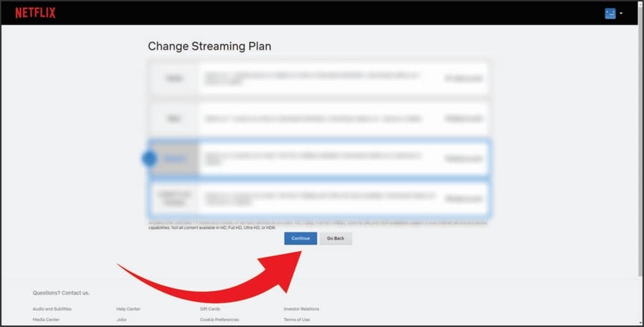Open the Gift Cards link
The width and height of the screenshot is (644, 327).
pos(210,309)
